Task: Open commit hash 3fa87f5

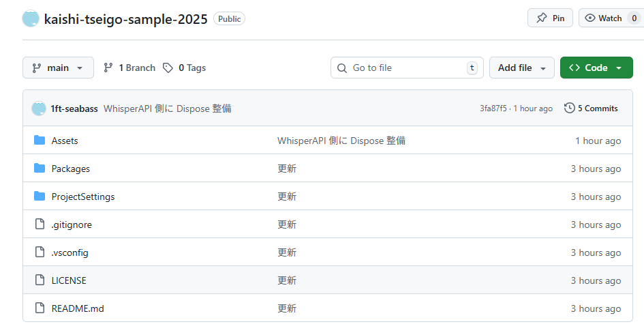Action: pos(493,108)
